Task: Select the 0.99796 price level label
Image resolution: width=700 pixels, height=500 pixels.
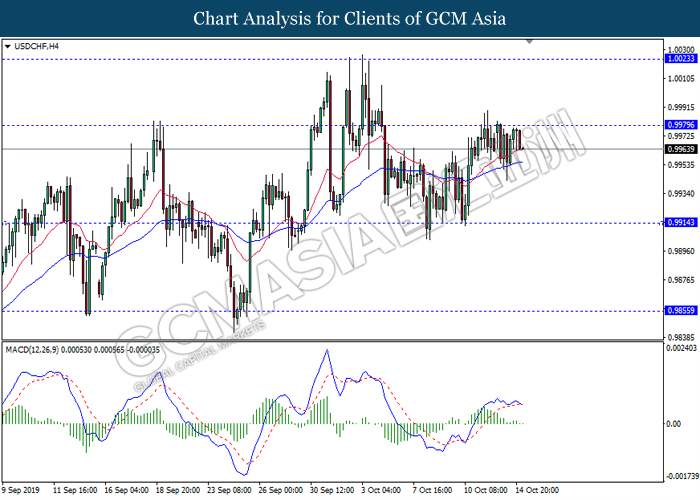Action: click(x=681, y=125)
